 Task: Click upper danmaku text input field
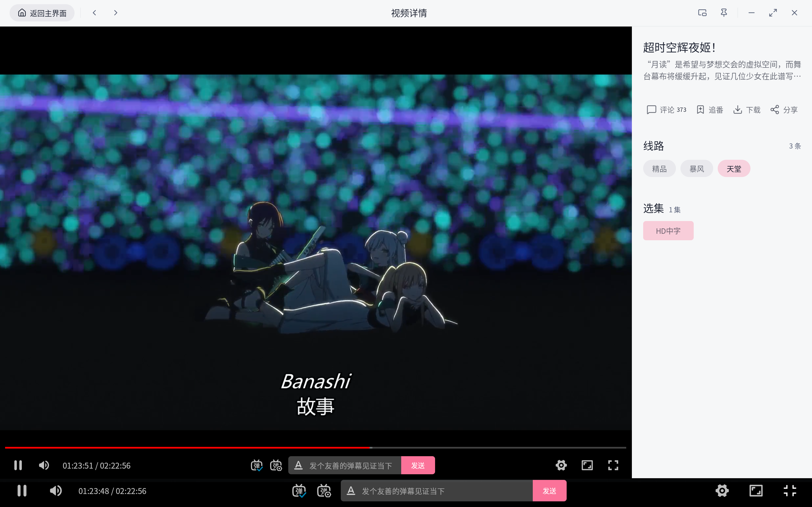point(350,465)
